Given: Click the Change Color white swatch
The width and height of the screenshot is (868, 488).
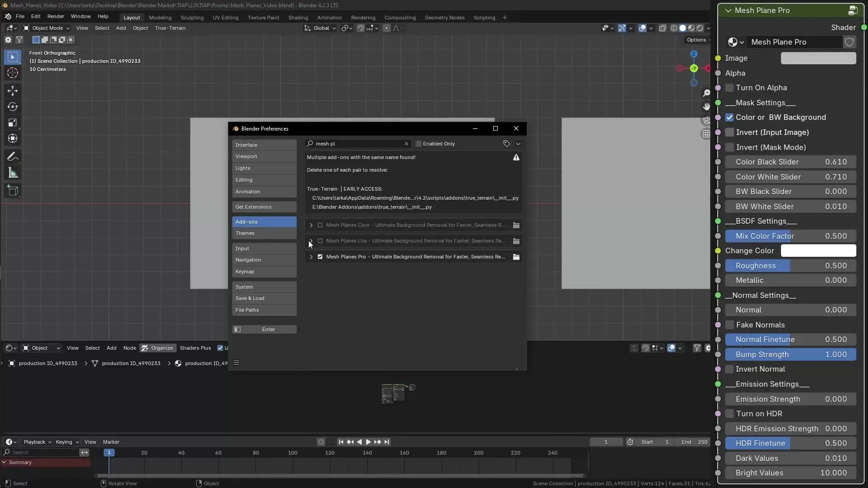Looking at the screenshot, I should coord(818,251).
